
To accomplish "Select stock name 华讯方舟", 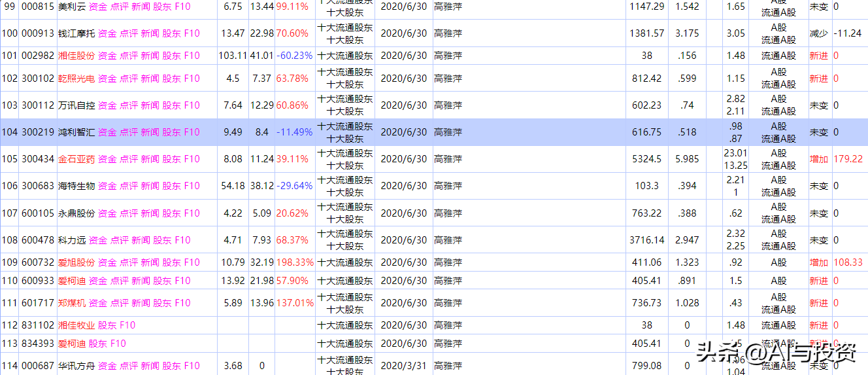I will click(76, 366).
